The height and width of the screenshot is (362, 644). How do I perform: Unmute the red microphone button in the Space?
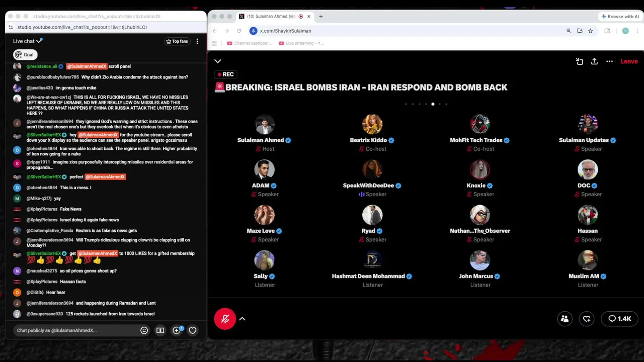pyautogui.click(x=225, y=319)
